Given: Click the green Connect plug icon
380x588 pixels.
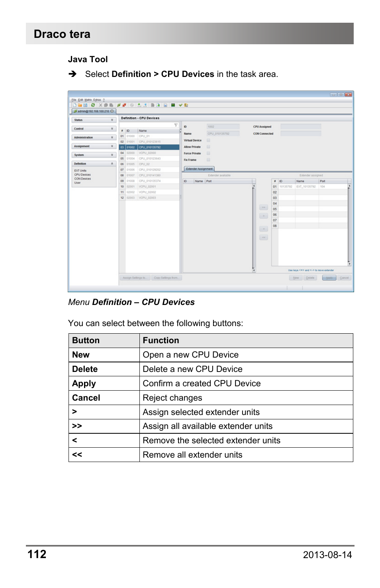Looking at the screenshot, I should (119, 105).
